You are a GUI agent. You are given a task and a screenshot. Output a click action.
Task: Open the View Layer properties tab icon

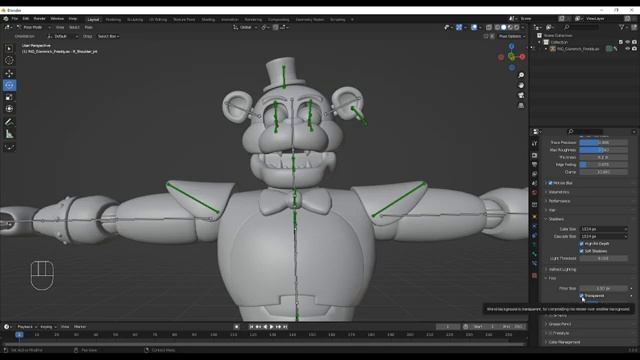(535, 174)
